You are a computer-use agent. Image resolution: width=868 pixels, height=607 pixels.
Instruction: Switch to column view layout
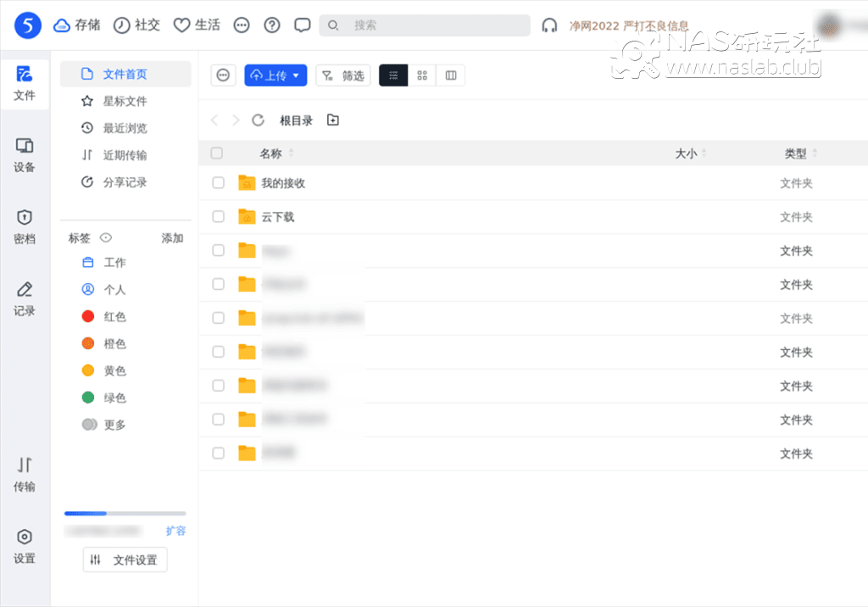450,75
